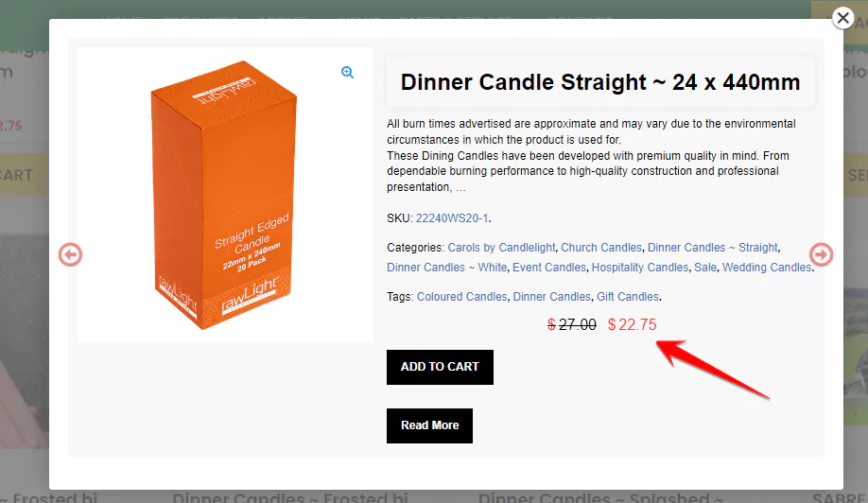The width and height of the screenshot is (868, 503).
Task: Open the Carols by Candlelight category
Action: [501, 248]
